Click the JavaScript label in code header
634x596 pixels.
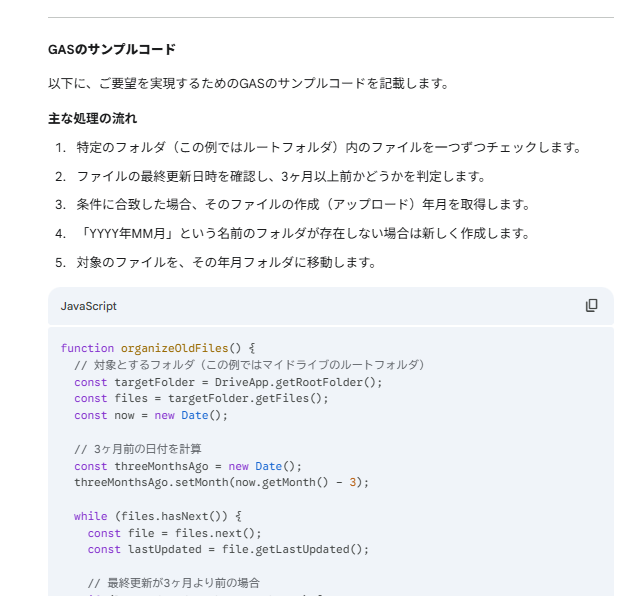(x=89, y=306)
